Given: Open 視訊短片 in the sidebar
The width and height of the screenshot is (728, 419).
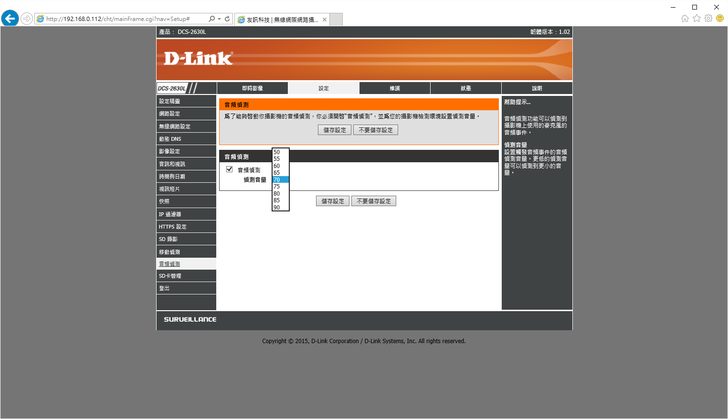Looking at the screenshot, I should coord(186,189).
